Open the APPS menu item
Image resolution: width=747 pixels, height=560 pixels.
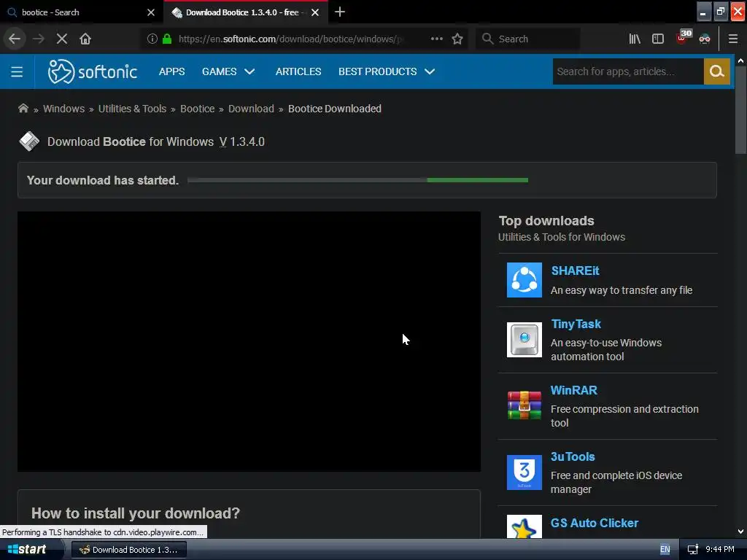pos(172,71)
